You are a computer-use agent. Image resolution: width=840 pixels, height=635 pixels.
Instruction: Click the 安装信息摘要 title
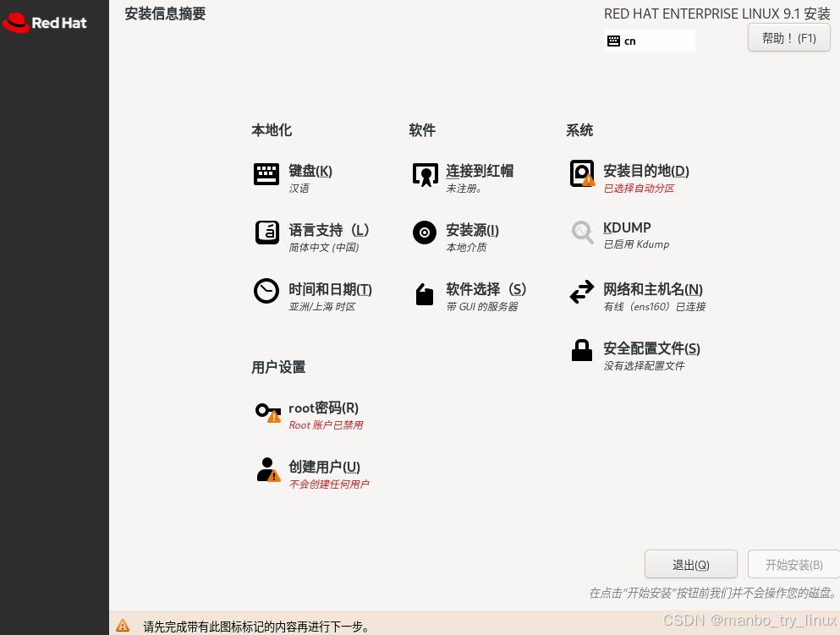coord(165,14)
